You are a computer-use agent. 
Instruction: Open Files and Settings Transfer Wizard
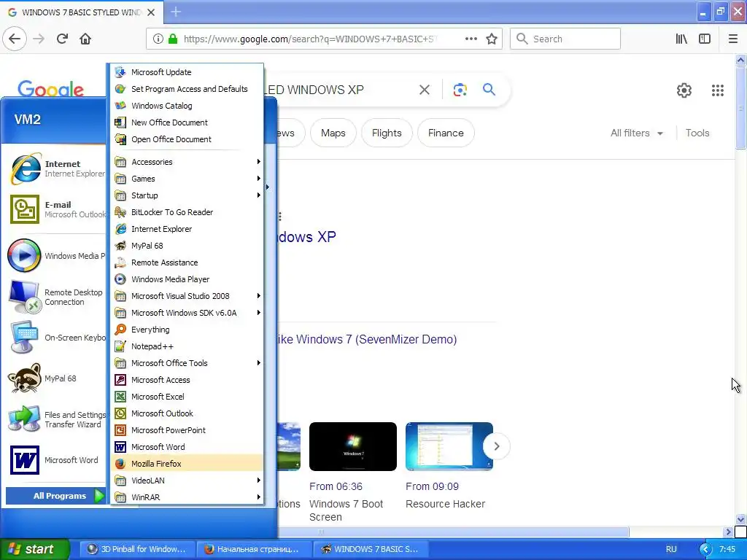(x=56, y=419)
